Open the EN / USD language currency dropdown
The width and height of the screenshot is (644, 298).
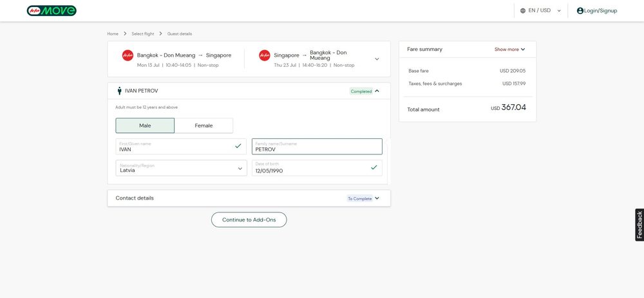pyautogui.click(x=540, y=11)
